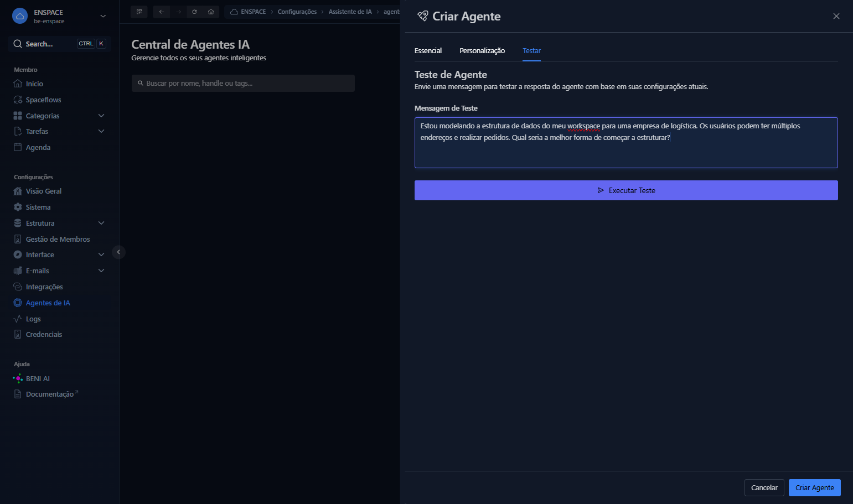This screenshot has height=504, width=853.
Task: Switch to the Personalização tab
Action: [x=482, y=50]
